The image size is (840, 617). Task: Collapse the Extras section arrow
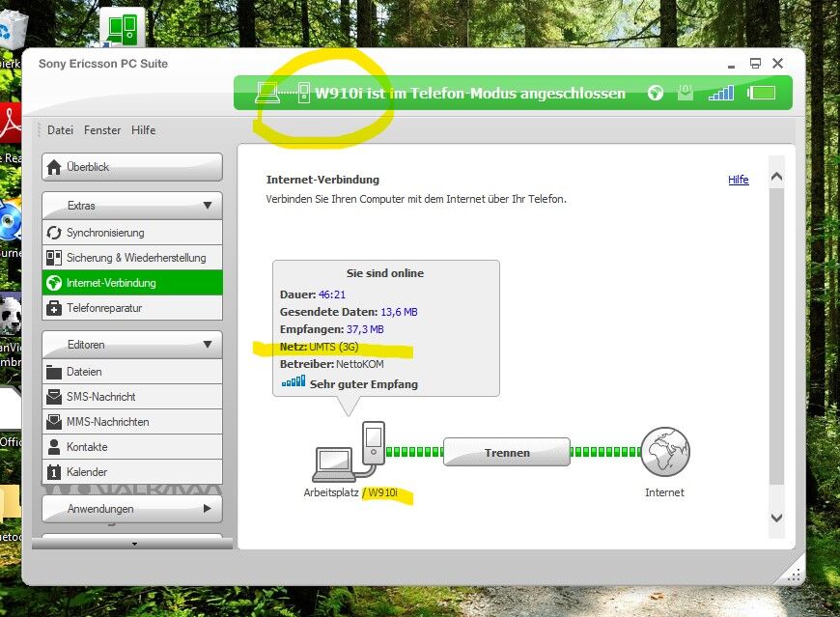pos(208,206)
